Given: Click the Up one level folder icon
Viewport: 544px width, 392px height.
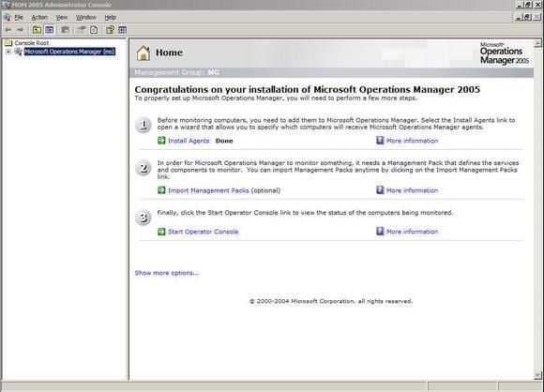Looking at the screenshot, I should click(x=37, y=30).
